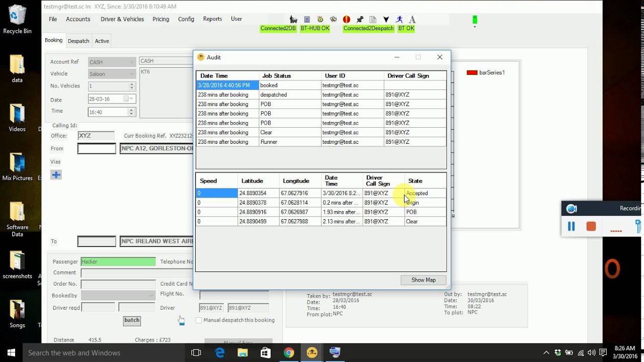Switch to the Despatch tab

(x=78, y=41)
